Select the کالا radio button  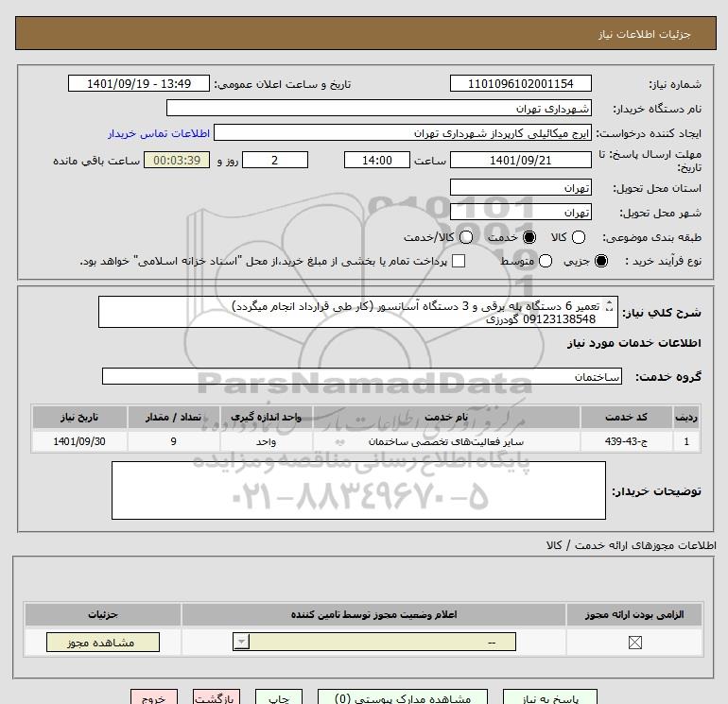coord(578,237)
